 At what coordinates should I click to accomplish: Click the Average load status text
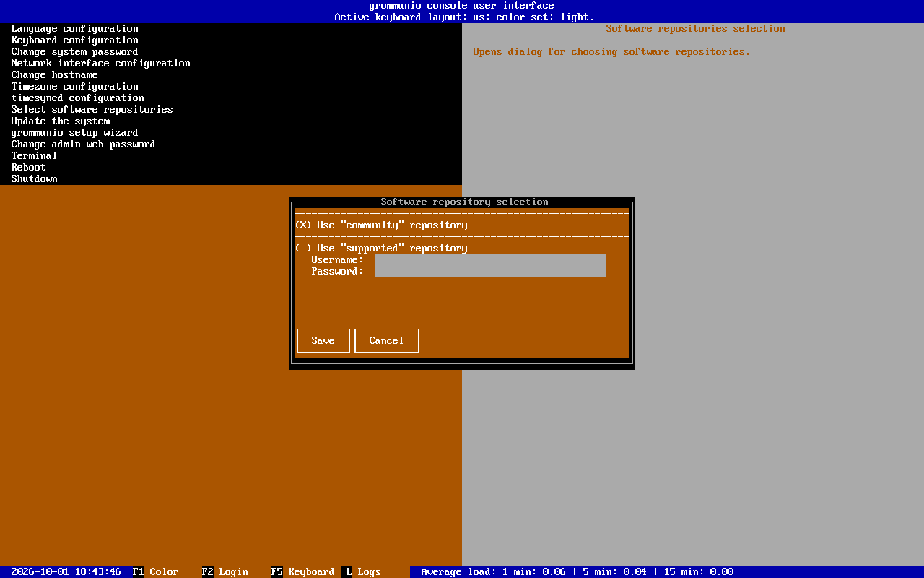pos(577,572)
